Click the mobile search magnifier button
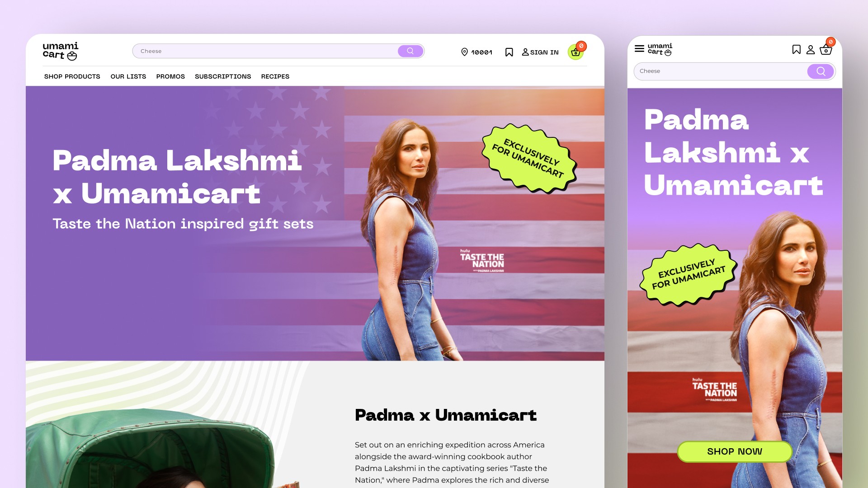868x488 pixels. [x=821, y=71]
